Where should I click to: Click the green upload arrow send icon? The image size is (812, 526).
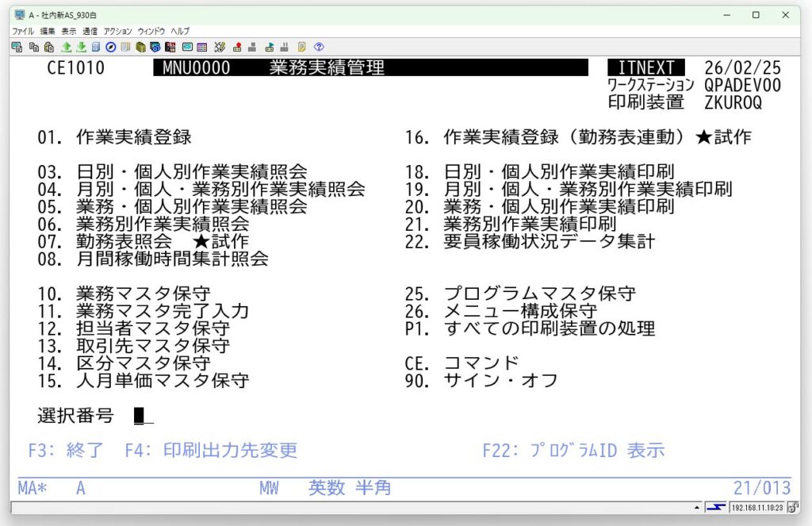67,47
